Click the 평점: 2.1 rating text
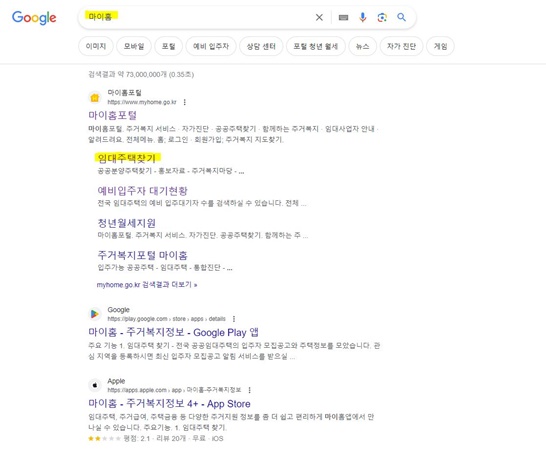The height and width of the screenshot is (449, 546). pyautogui.click(x=136, y=438)
